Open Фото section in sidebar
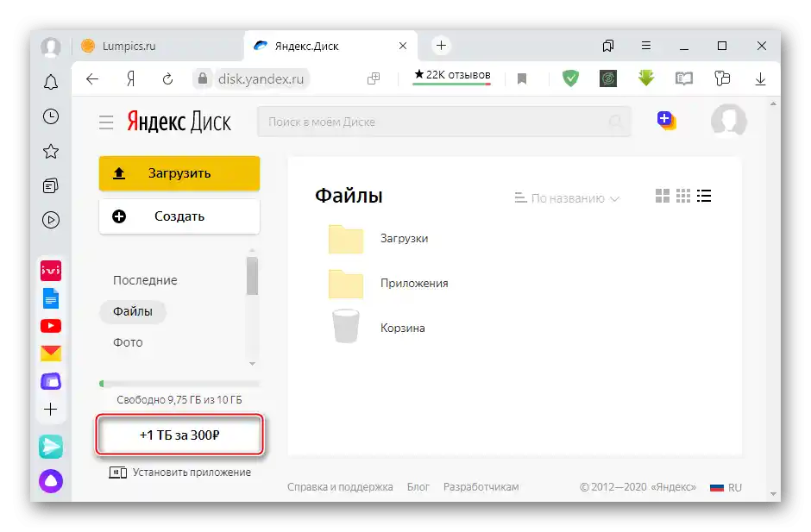The height and width of the screenshot is (532, 811). click(x=128, y=342)
